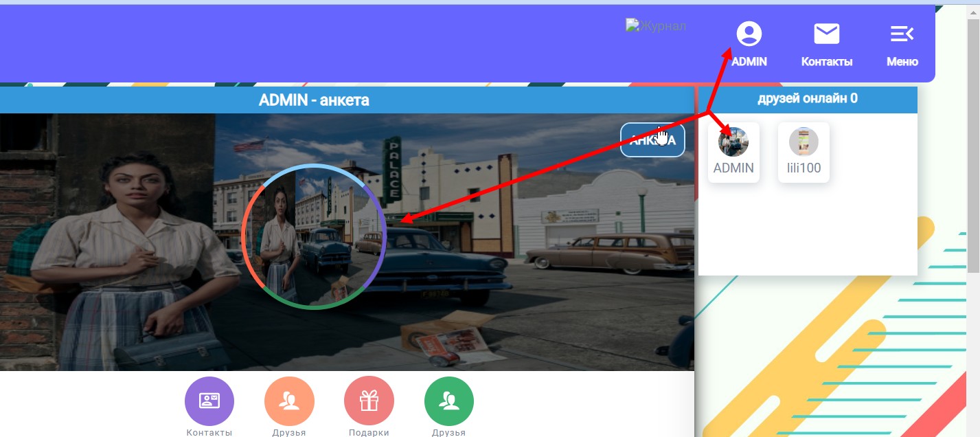Open the orange Друзья circle icon
This screenshot has height=437, width=980.
coord(289,401)
